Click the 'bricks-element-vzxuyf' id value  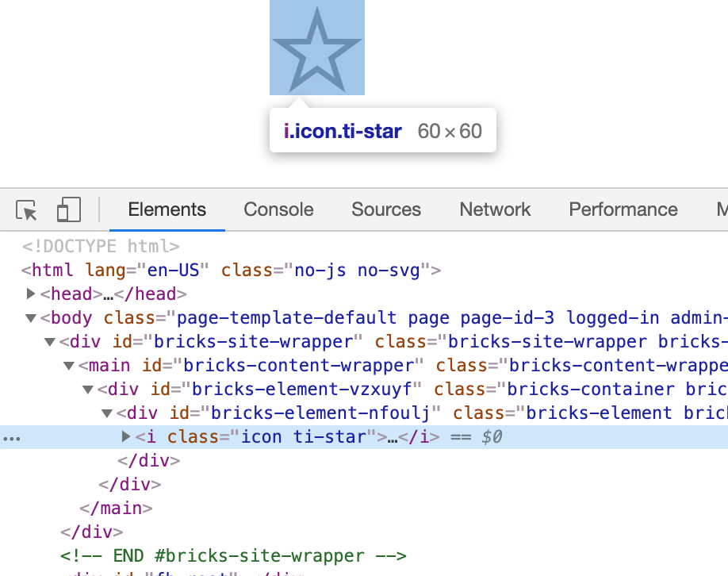[x=301, y=390]
